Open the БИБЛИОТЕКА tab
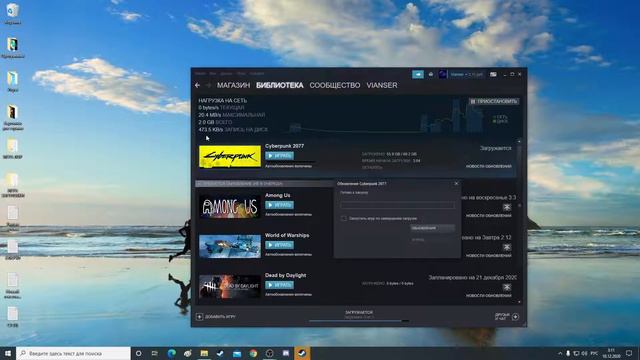 coord(280,85)
